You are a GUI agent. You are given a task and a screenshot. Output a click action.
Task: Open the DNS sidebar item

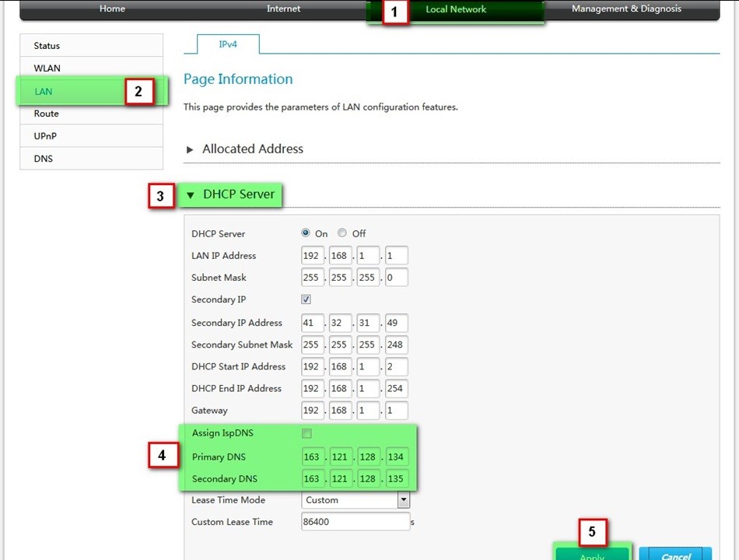click(44, 159)
